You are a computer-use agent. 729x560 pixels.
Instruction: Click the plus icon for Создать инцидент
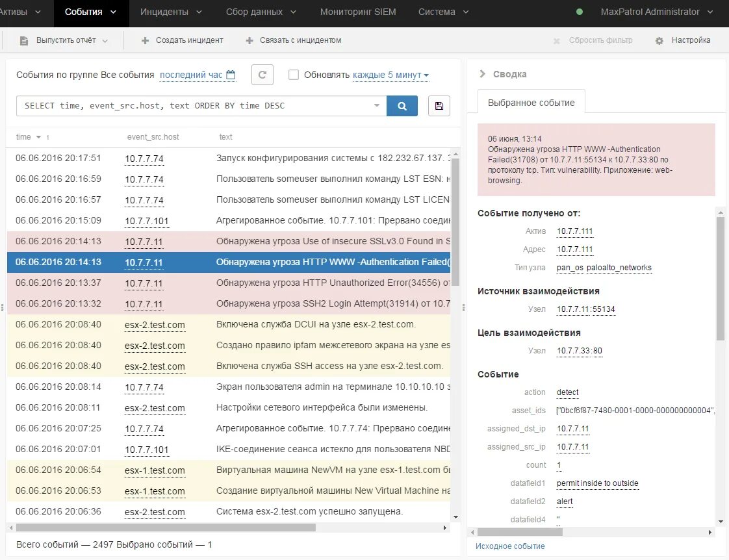point(145,41)
